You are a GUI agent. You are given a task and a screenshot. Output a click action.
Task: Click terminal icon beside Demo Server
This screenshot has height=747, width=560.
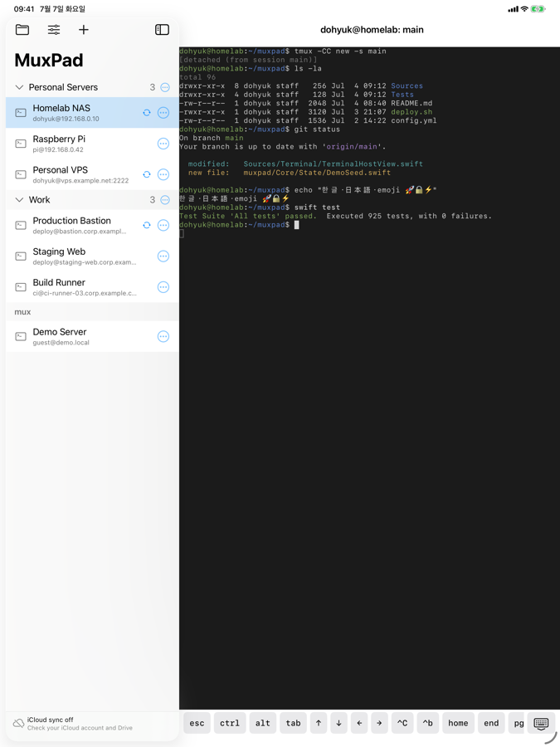click(x=21, y=336)
